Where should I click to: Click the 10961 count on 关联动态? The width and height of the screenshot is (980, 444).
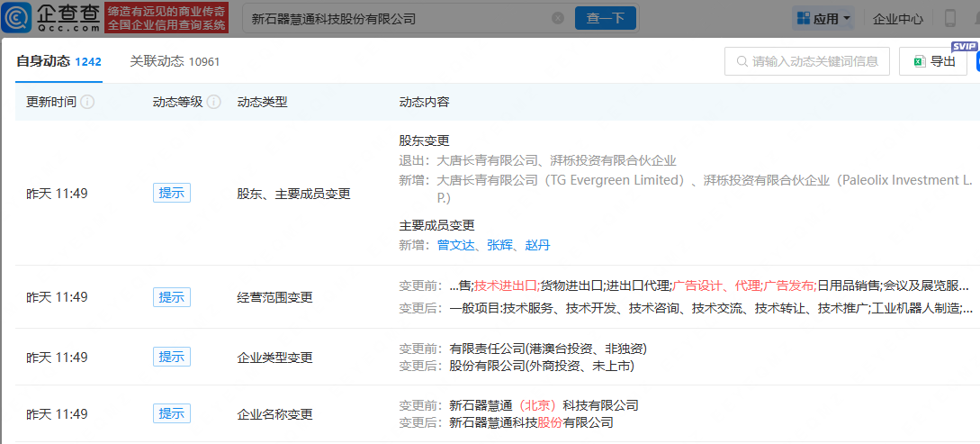point(204,61)
